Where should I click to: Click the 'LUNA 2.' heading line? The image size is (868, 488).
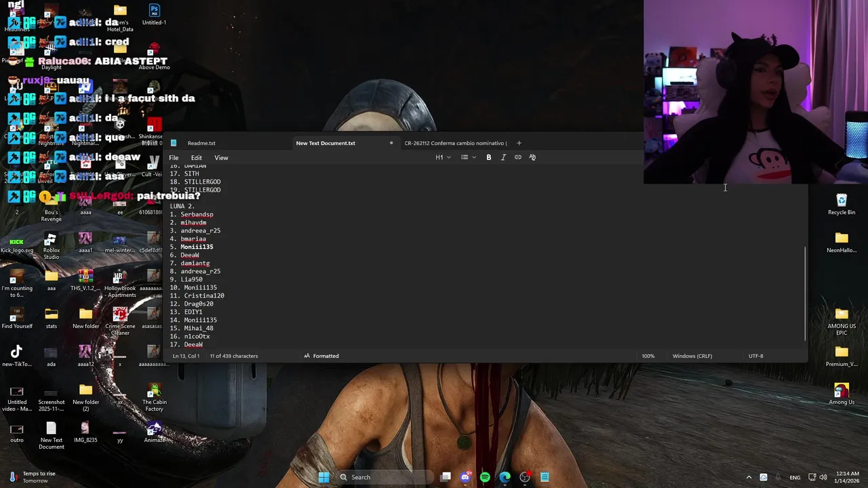pos(182,206)
